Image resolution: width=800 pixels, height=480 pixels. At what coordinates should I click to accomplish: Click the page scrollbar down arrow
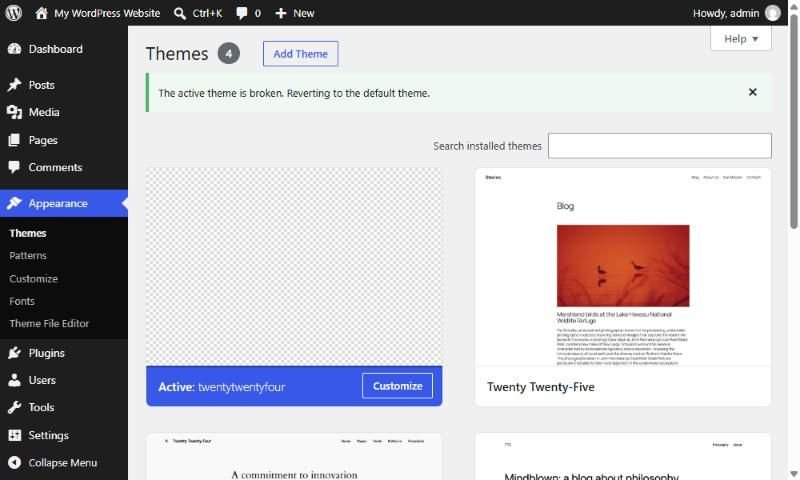tap(794, 474)
